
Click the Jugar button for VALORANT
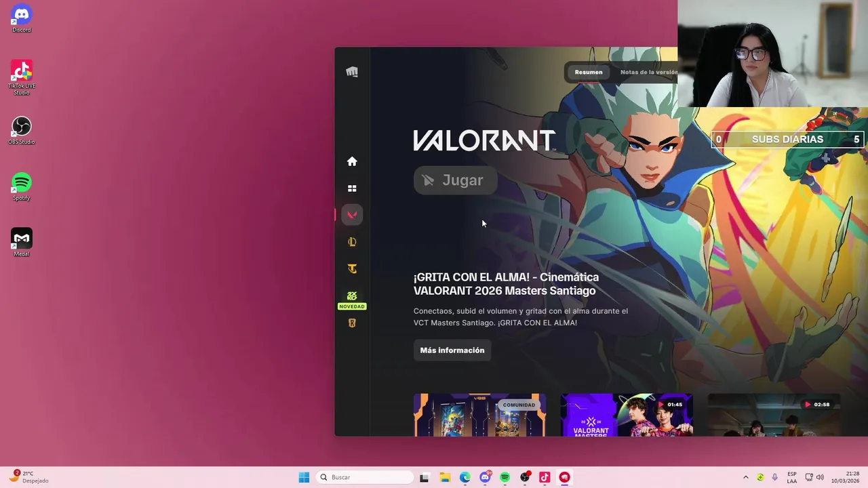pos(456,180)
